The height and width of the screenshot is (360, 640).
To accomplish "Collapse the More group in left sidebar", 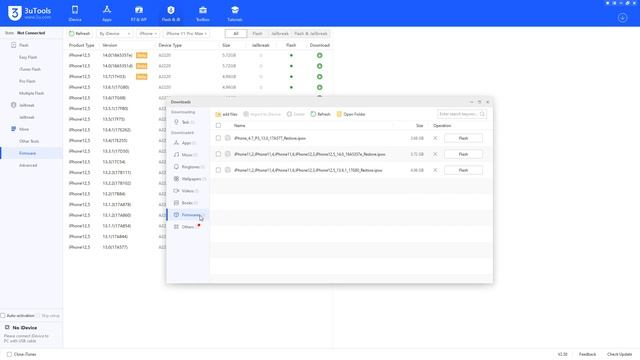I will 13,129.
